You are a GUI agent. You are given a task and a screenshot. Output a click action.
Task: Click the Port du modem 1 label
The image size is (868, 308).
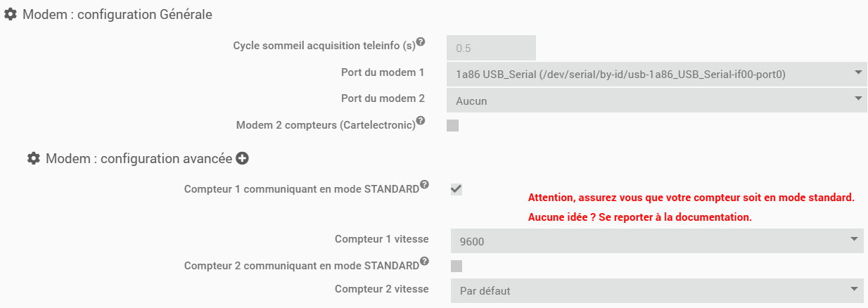(x=382, y=72)
